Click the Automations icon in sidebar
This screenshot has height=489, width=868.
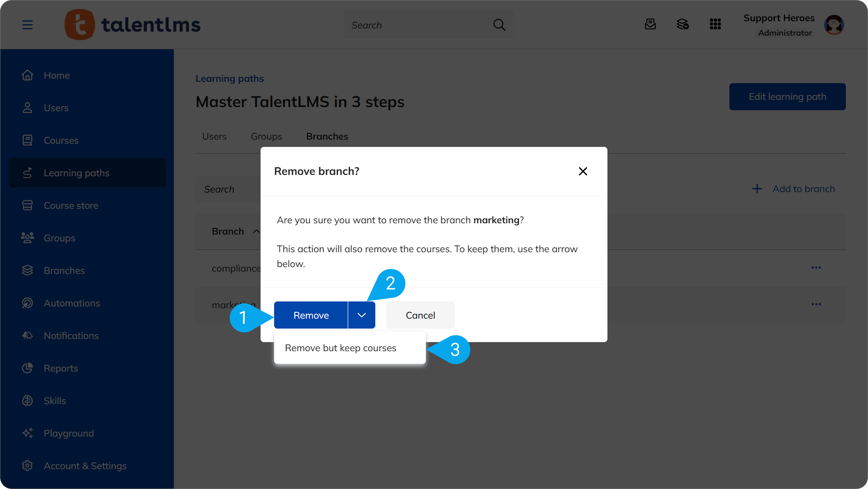coord(28,303)
